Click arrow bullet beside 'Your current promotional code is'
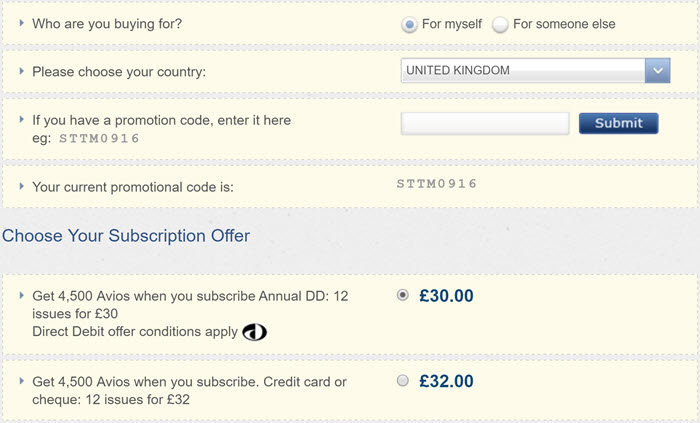Screen dimensions: 700x423 click(21, 186)
